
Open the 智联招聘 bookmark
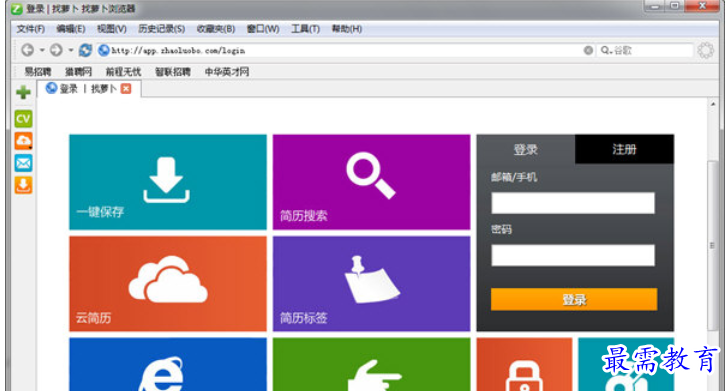(173, 72)
